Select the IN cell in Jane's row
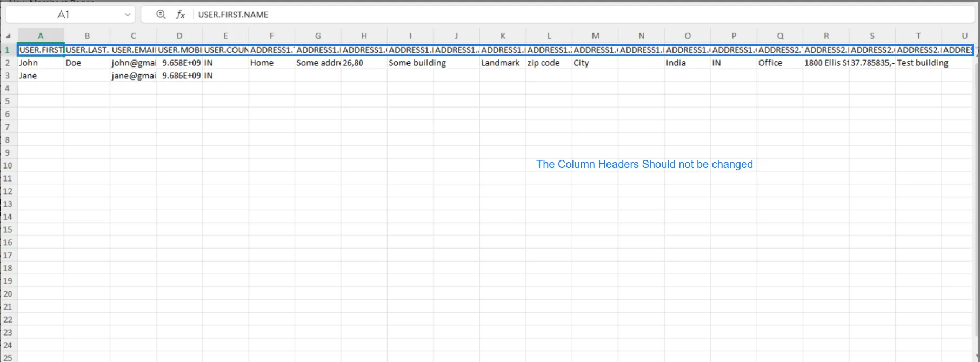The width and height of the screenshot is (980, 362). (225, 76)
